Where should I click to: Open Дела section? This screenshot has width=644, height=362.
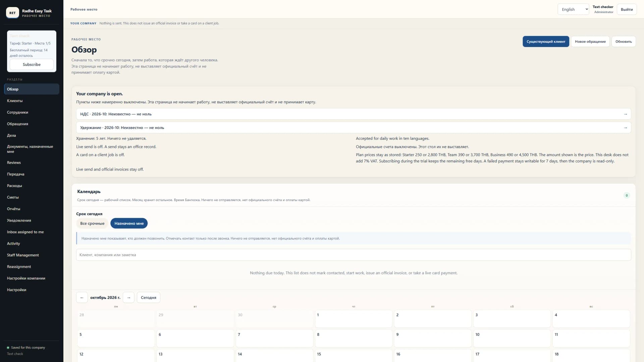point(32,135)
